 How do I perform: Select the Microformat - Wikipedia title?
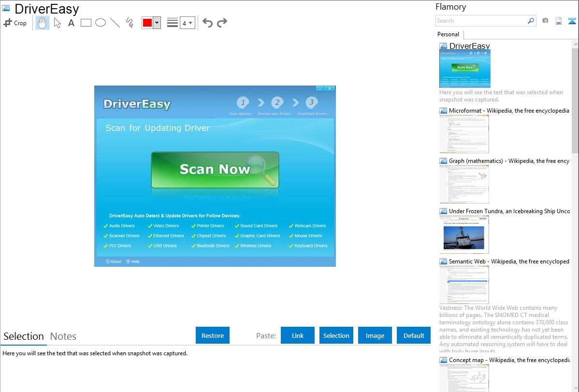[x=509, y=111]
